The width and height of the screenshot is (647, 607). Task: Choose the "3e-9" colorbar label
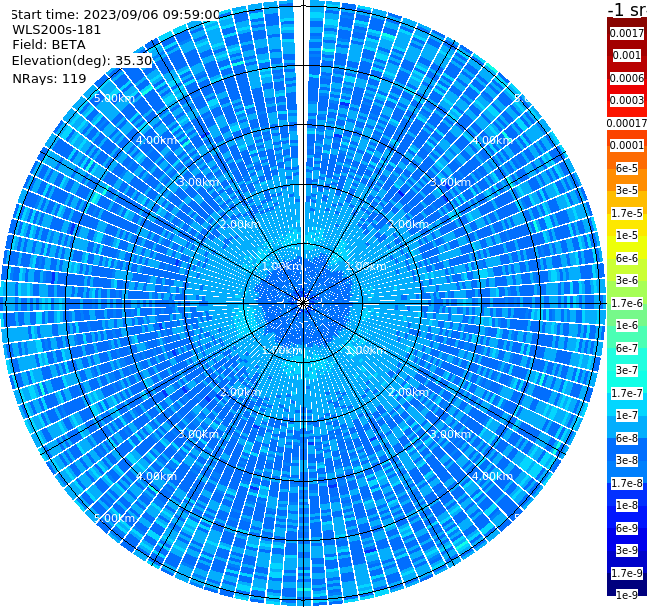click(627, 550)
